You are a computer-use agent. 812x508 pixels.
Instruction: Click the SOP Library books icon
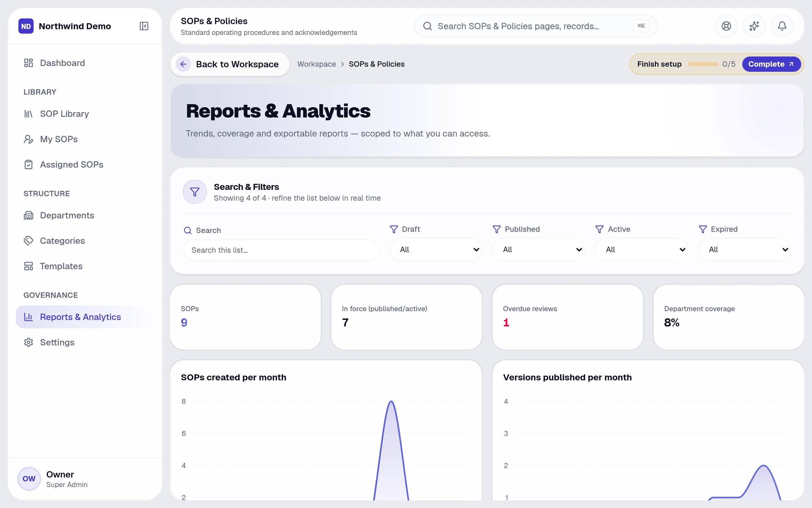pyautogui.click(x=29, y=114)
